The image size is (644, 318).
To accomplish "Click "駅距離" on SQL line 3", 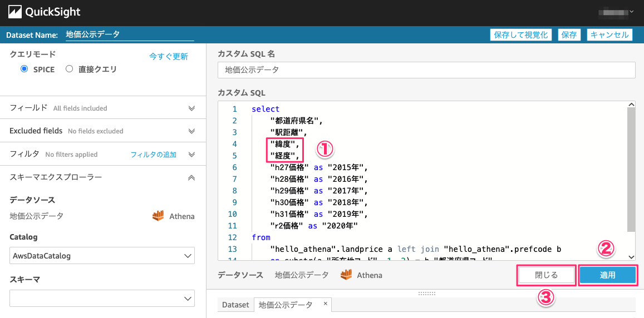I will click(x=287, y=132).
